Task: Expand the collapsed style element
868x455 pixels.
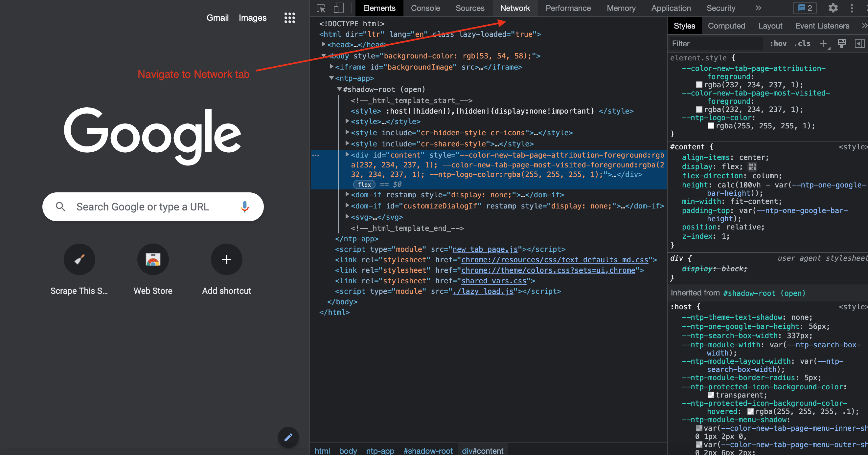Action: tap(347, 121)
